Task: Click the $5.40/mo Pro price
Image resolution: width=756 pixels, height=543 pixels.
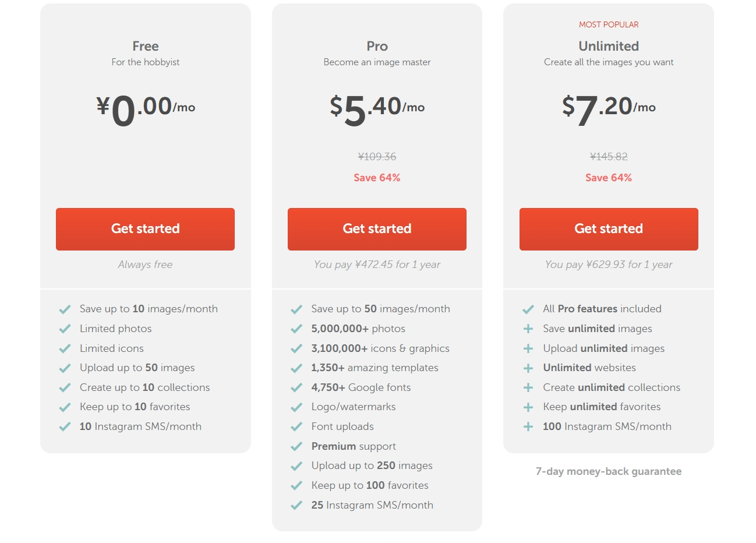Action: click(377, 108)
